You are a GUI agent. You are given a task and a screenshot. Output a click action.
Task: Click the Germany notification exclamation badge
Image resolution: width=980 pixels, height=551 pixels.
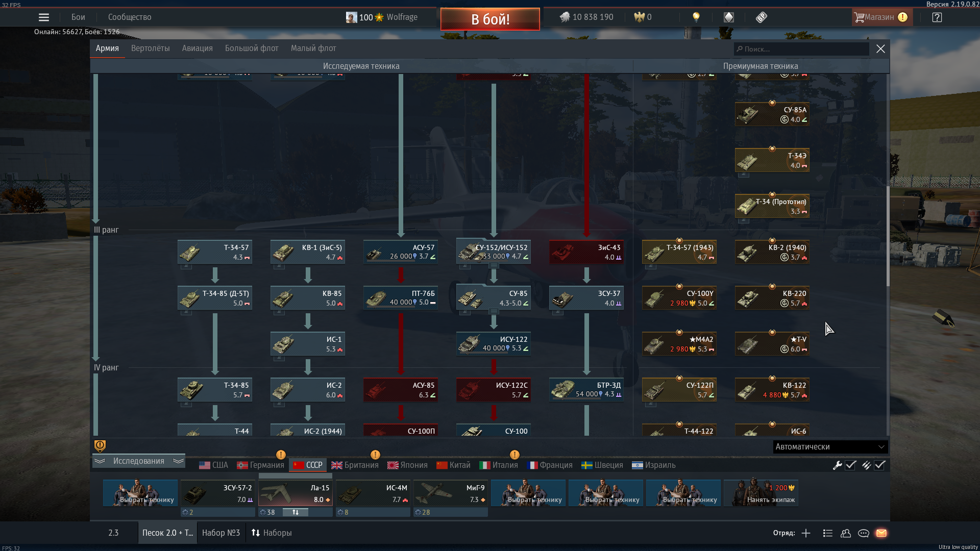281,455
